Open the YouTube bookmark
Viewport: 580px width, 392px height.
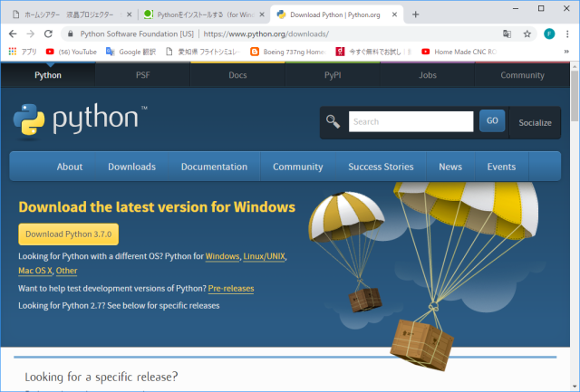pyautogui.click(x=71, y=52)
